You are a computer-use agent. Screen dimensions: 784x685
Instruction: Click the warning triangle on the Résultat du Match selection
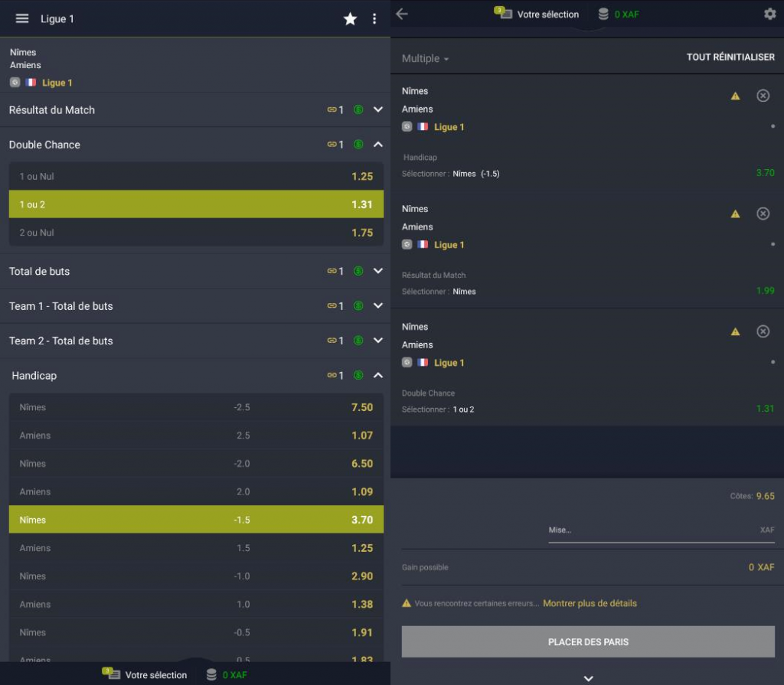point(735,214)
